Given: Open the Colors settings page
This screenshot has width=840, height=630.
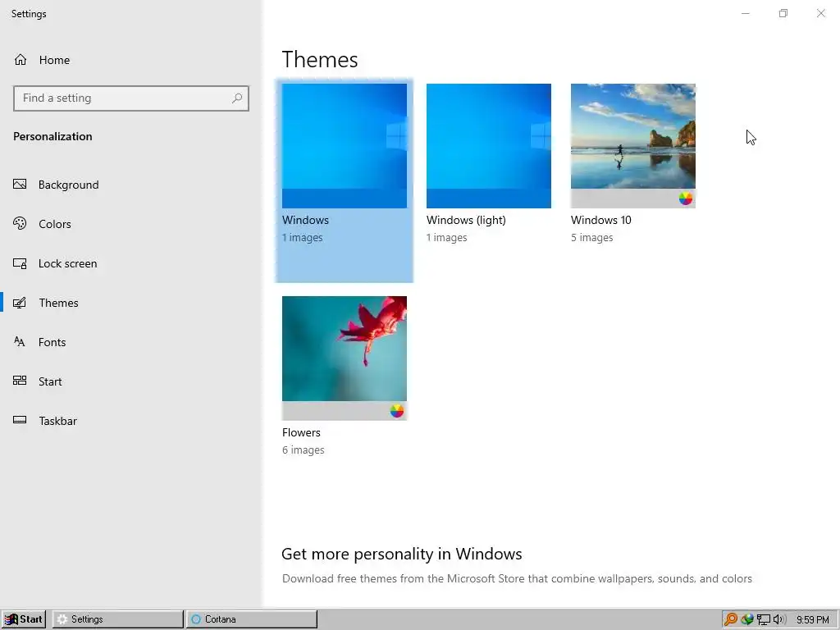Looking at the screenshot, I should point(43,224).
